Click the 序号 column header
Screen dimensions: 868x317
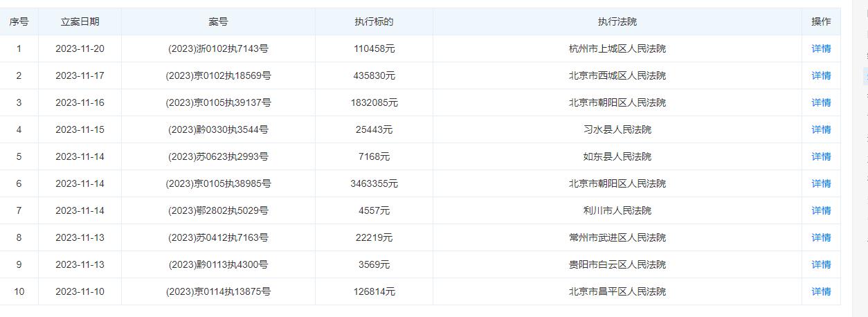[x=19, y=21]
